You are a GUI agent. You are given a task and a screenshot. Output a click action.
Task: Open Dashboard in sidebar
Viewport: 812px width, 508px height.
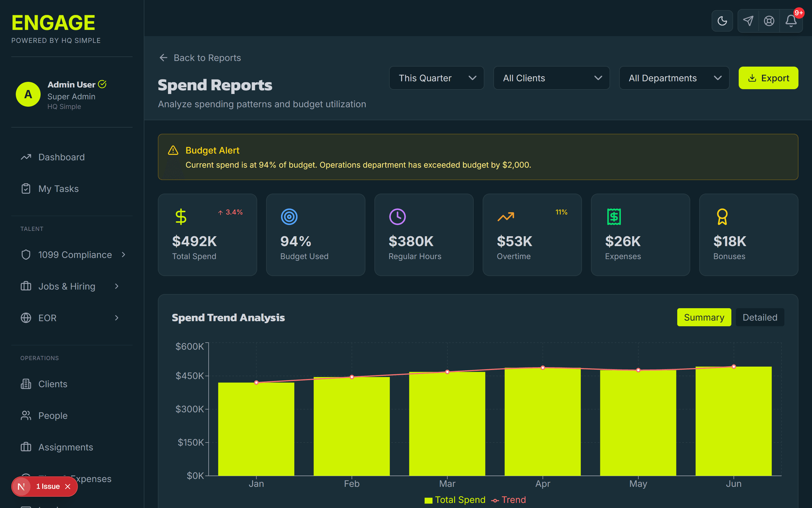(x=72, y=157)
